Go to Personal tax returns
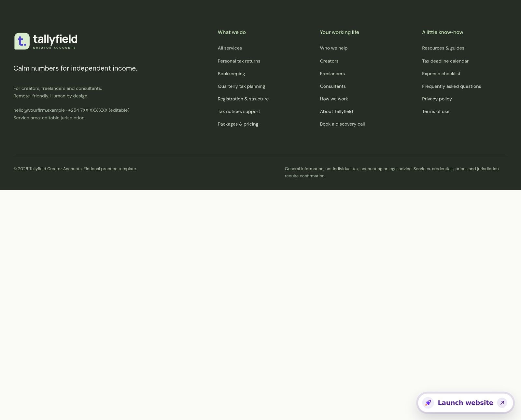The image size is (521, 420). 239,61
